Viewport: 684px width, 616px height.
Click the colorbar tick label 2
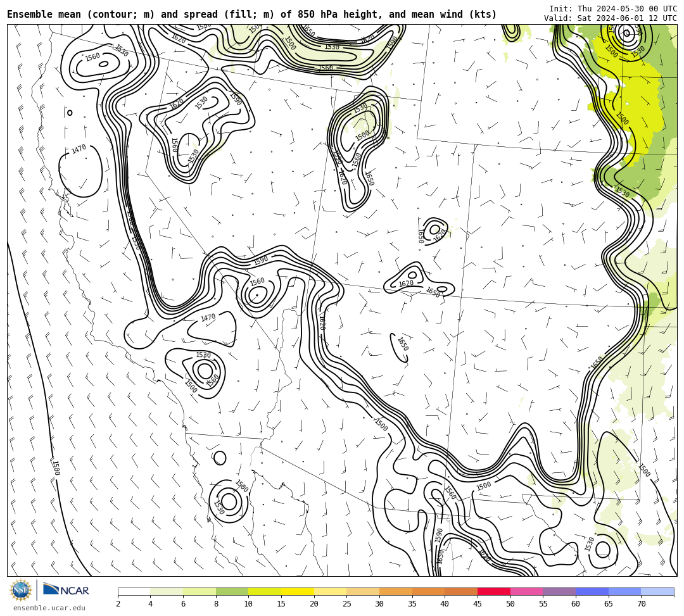[118, 604]
